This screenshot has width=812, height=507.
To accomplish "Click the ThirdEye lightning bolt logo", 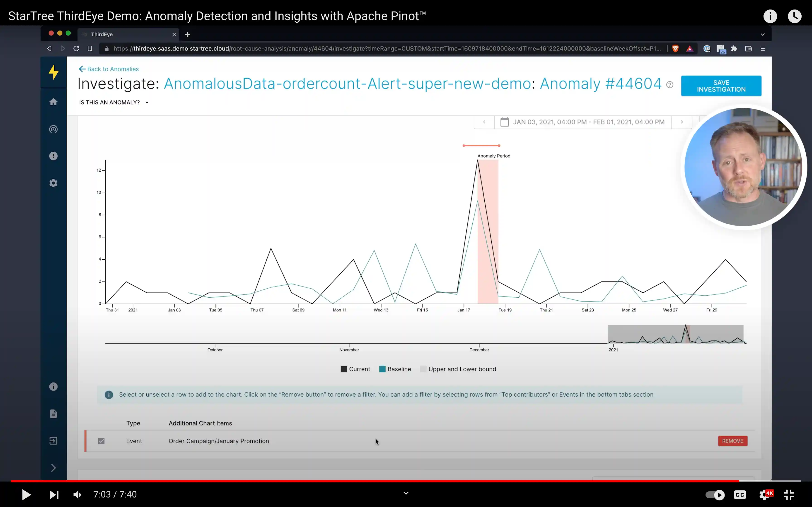I will (54, 72).
